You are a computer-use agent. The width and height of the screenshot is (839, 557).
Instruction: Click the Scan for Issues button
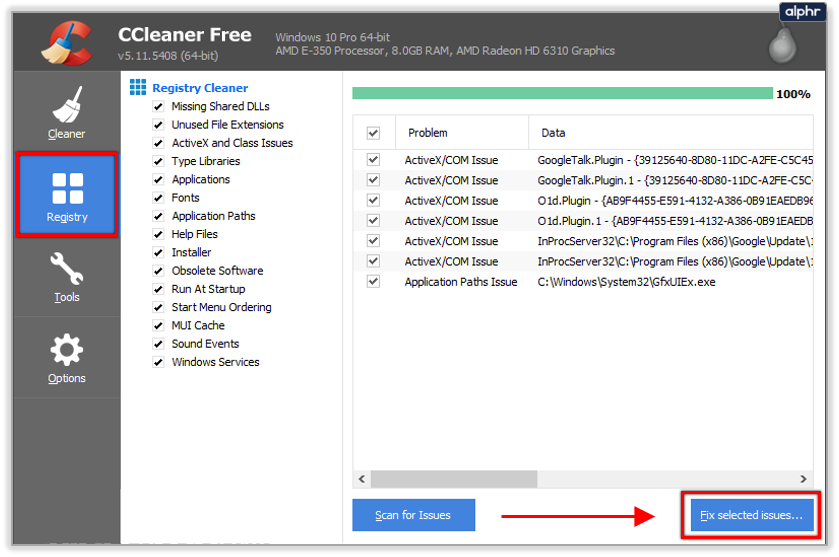pos(413,515)
